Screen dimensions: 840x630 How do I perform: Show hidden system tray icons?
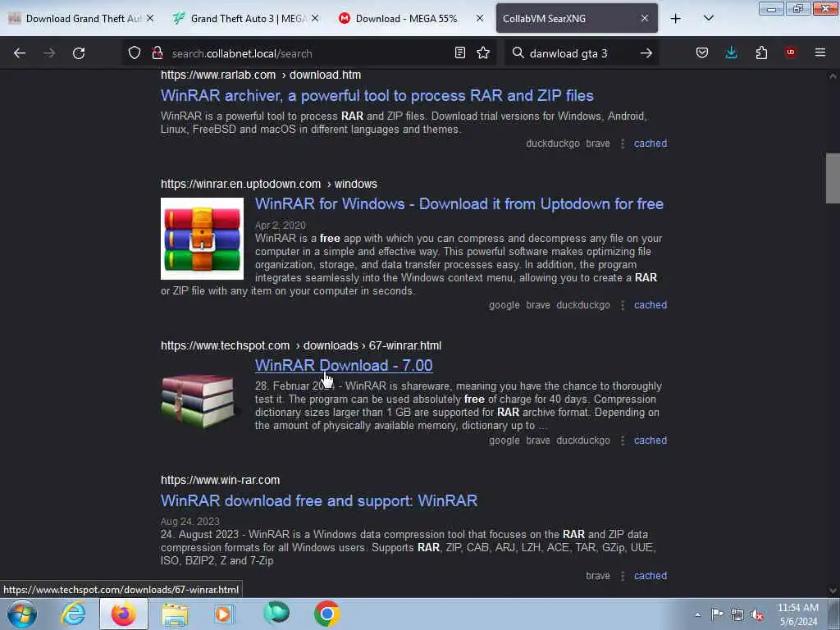pyautogui.click(x=697, y=614)
